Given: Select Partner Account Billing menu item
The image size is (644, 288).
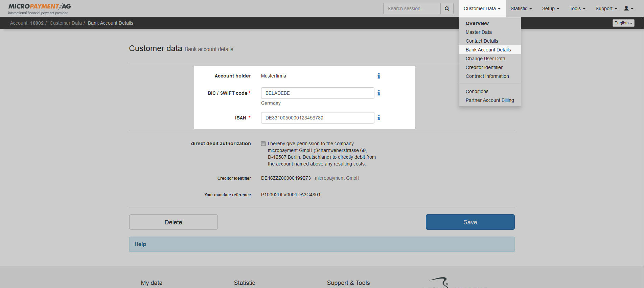Looking at the screenshot, I should pyautogui.click(x=489, y=100).
